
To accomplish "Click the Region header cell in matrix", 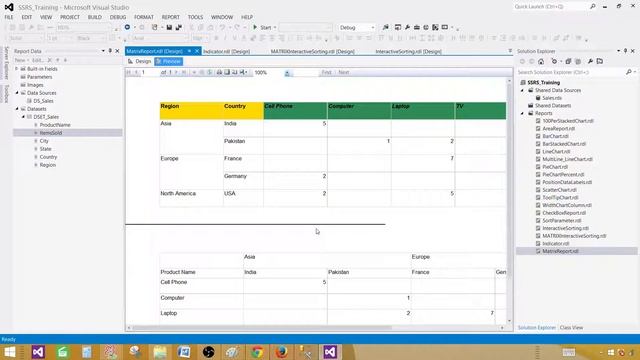I will click(191, 111).
